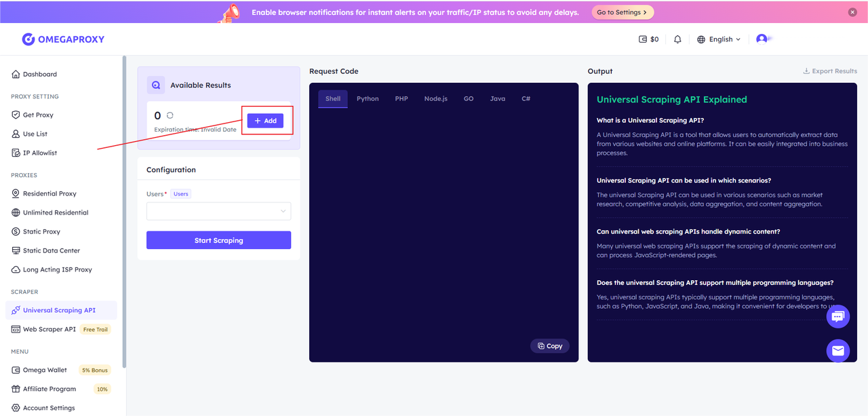The width and height of the screenshot is (868, 416).
Task: Click the refresh icon next to results count
Action: pos(170,115)
